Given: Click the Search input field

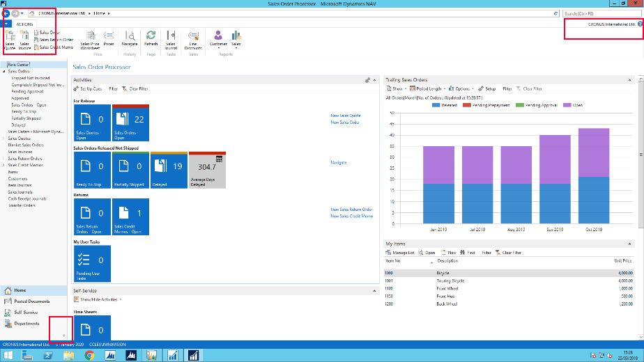Looking at the screenshot, I should point(599,13).
